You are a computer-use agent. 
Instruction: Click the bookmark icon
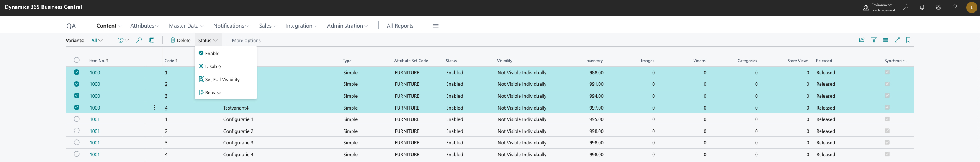tap(908, 40)
